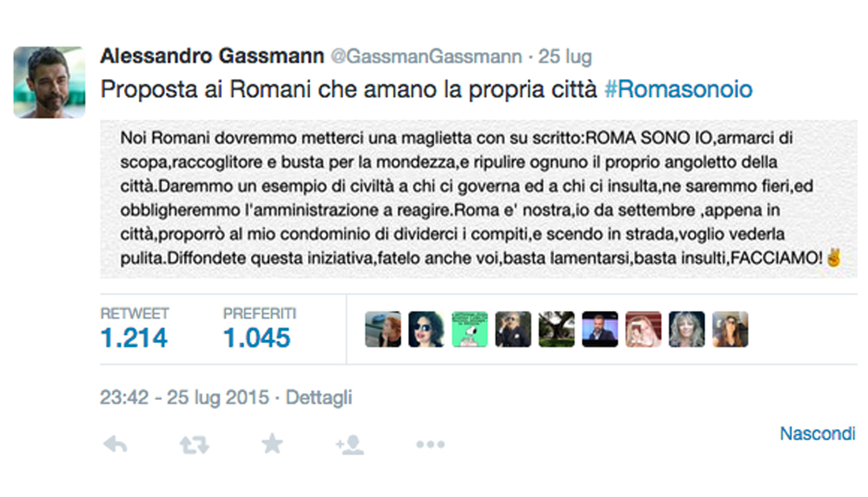The width and height of the screenshot is (868, 497).
Task: Open the hashtag #Romasonoio
Action: click(679, 89)
